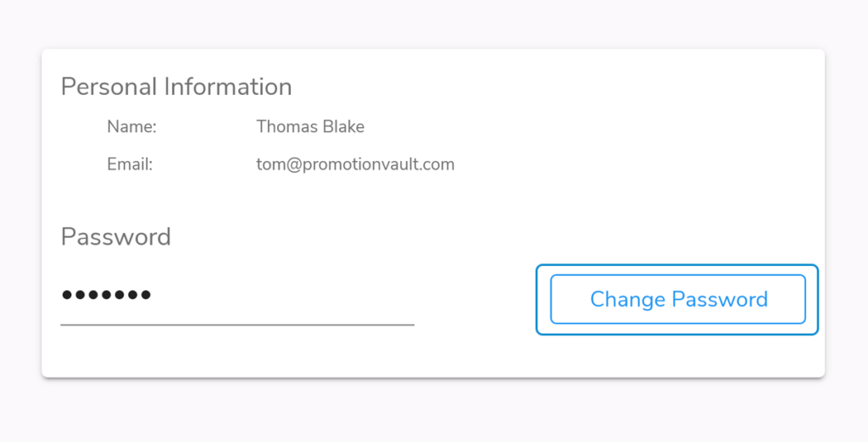Screen dimensions: 868x442
Task: Click the password dots in the field
Action: 106,295
